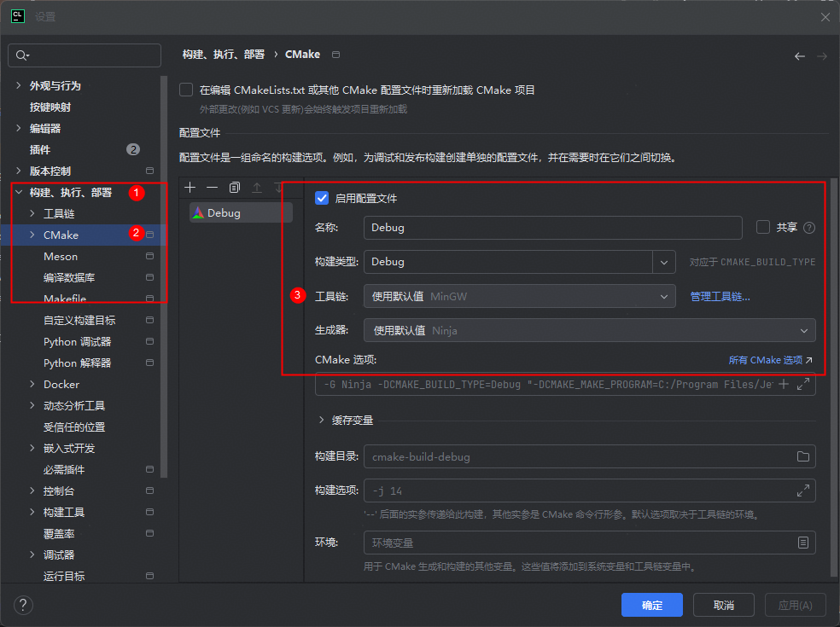This screenshot has width=840, height=627.
Task: Click 取消 button
Action: click(724, 605)
